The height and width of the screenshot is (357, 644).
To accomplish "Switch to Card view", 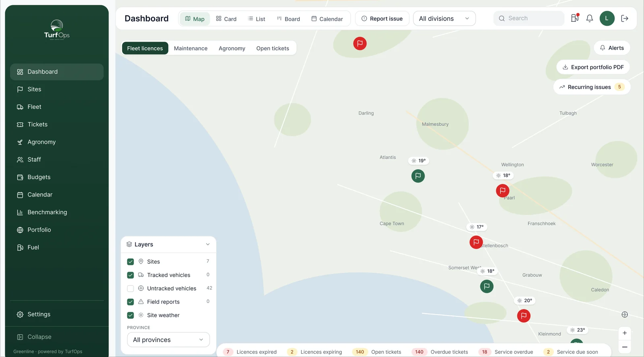I will (226, 19).
